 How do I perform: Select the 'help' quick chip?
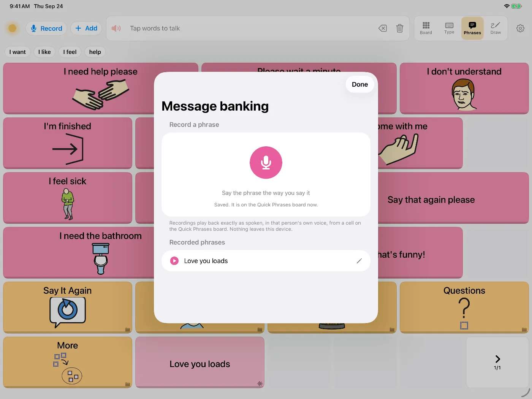pos(95,52)
